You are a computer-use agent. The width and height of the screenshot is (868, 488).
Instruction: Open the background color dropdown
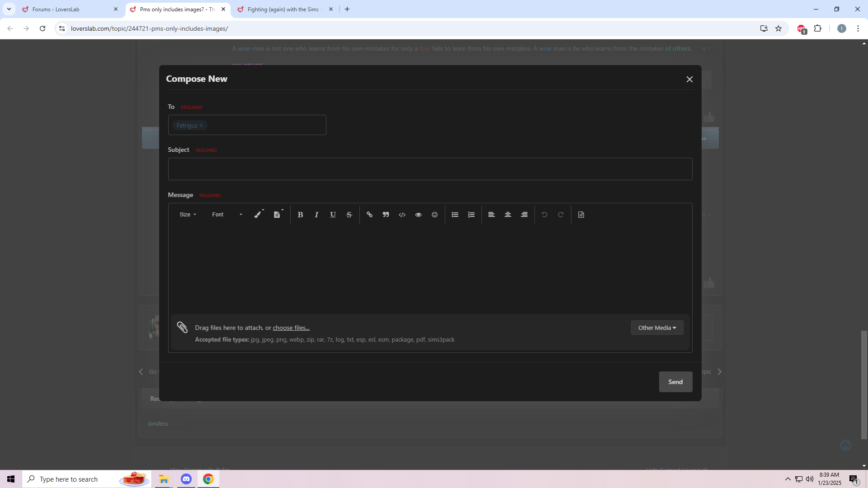coord(278,215)
